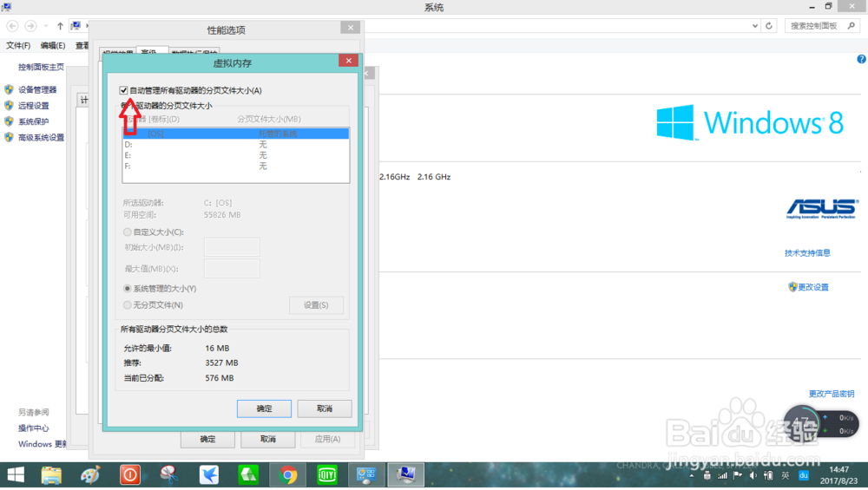
Task: Go back with the back arrow
Action: [12, 26]
